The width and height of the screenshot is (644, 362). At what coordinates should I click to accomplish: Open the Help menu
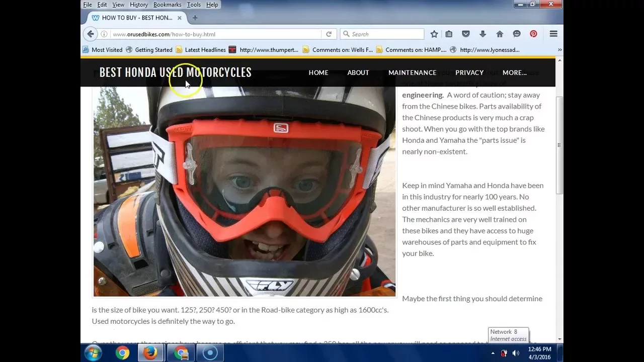click(x=212, y=5)
